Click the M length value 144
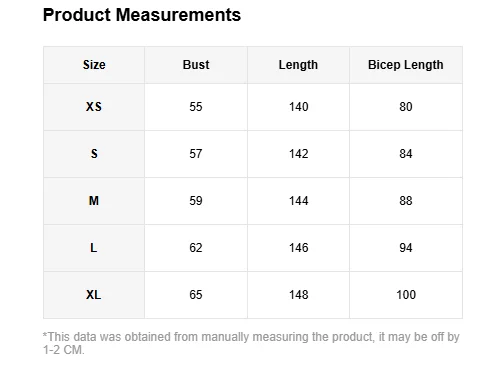Screen dimensions: 492x372 tap(298, 201)
